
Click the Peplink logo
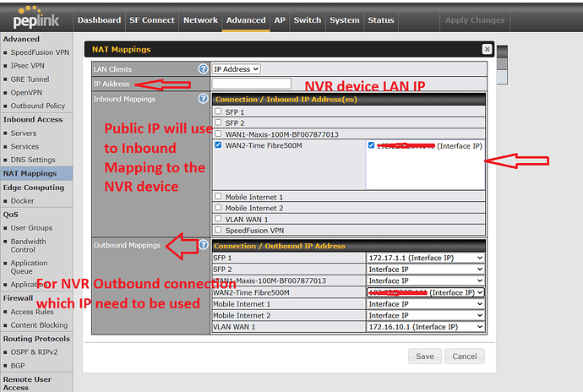click(x=35, y=17)
